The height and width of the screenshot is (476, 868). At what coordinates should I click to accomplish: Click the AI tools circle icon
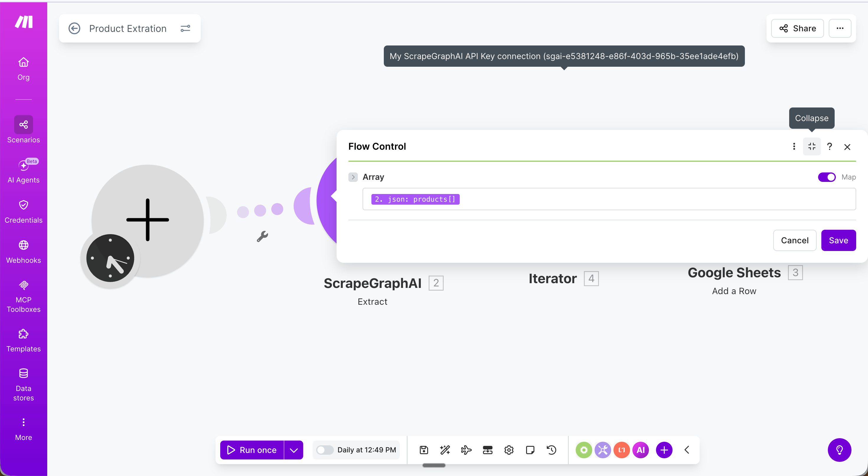(x=641, y=450)
